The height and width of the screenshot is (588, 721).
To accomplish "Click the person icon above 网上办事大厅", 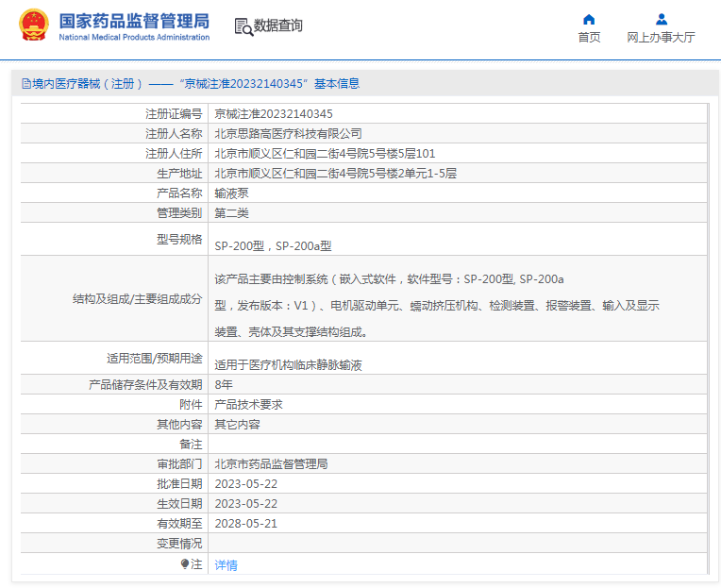I will tap(661, 19).
